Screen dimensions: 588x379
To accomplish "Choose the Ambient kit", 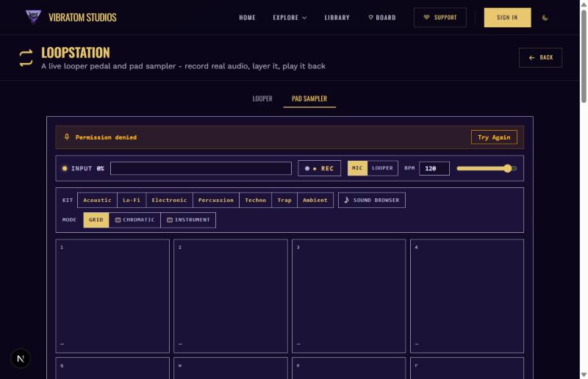I will pyautogui.click(x=315, y=201).
